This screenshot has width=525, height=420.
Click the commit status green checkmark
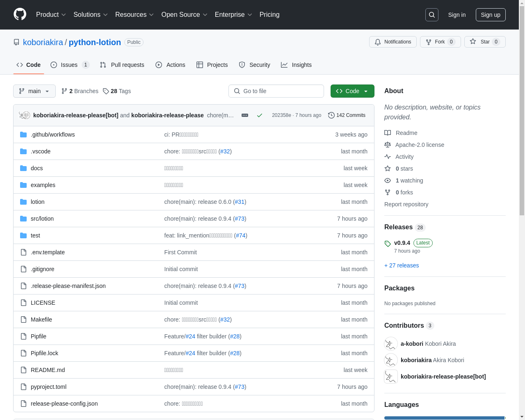(260, 115)
